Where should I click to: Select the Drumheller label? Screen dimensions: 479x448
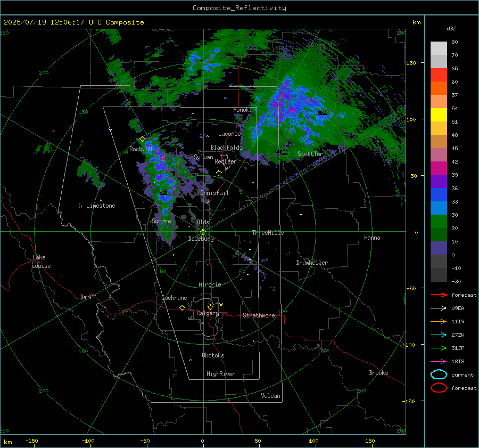coord(312,263)
